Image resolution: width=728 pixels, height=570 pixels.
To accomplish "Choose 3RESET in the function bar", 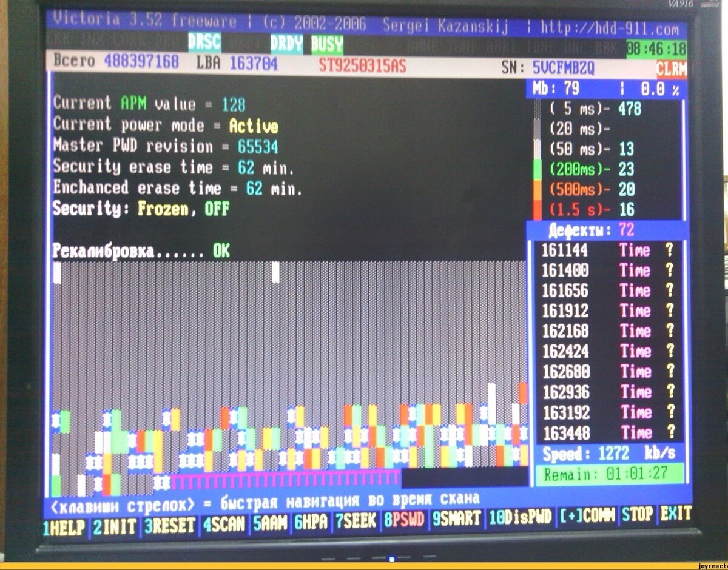I will pos(169,524).
